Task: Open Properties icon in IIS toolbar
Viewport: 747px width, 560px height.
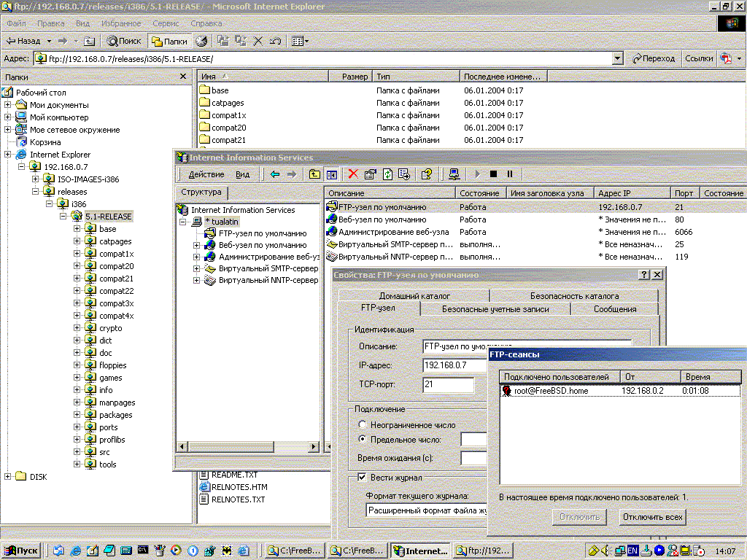Action: (370, 174)
